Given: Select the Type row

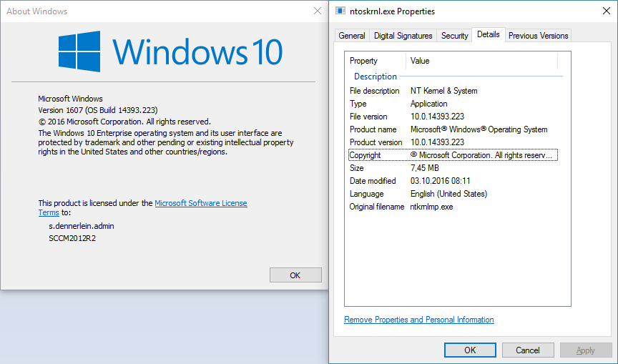Looking at the screenshot, I should coord(453,104).
